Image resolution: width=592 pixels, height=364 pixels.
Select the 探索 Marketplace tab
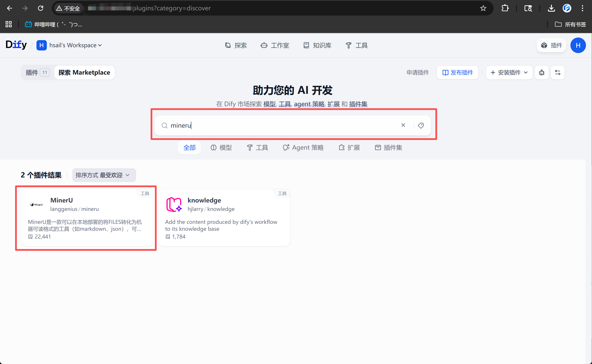84,72
